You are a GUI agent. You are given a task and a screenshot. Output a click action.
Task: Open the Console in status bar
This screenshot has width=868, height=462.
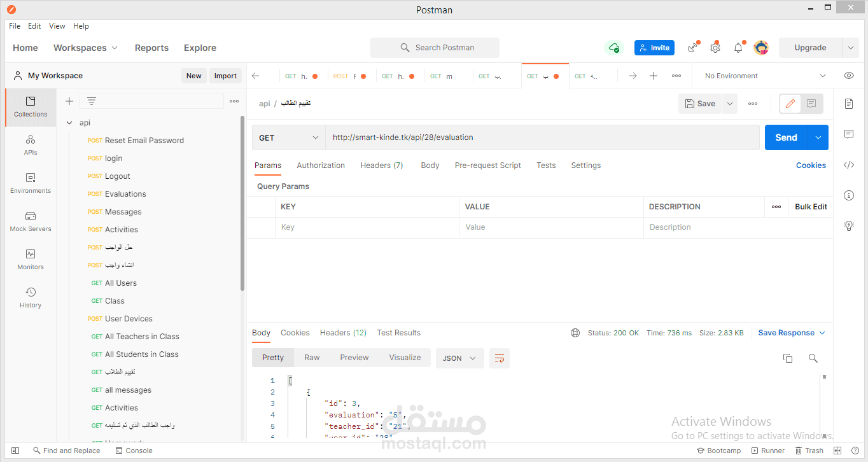pos(134,451)
